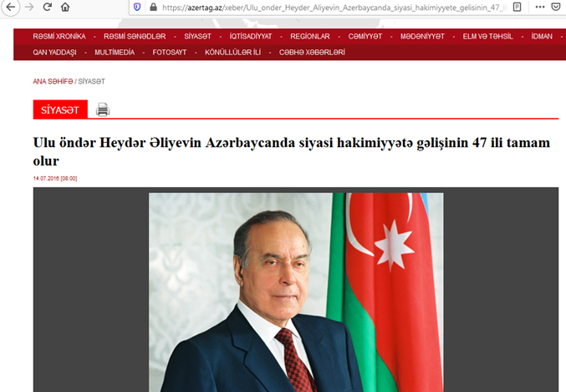The height and width of the screenshot is (392, 566).
Task: Open the browser home page
Action: click(65, 7)
